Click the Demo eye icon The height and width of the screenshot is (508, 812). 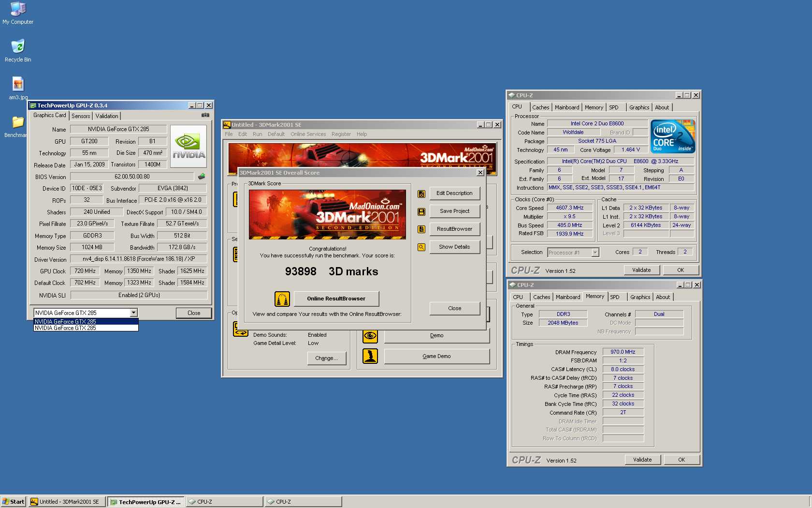(x=370, y=336)
